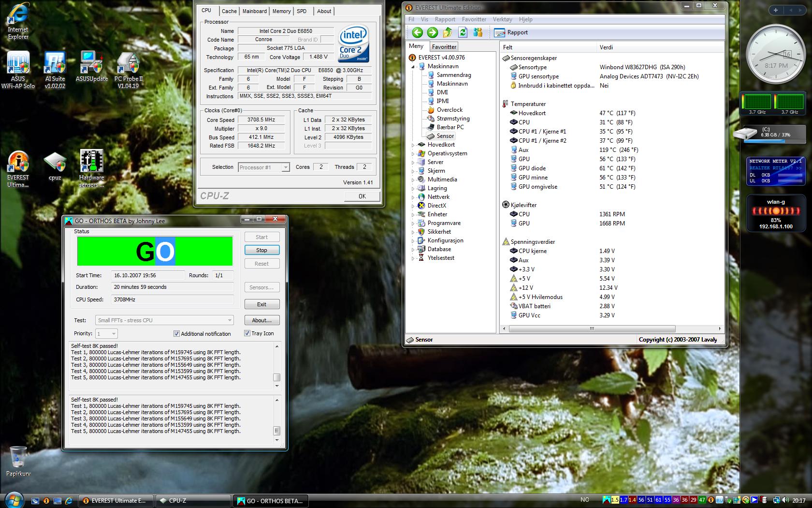Viewport: 812px width, 508px height.
Task: Click About... button in ORTHOS
Action: pyautogui.click(x=261, y=320)
